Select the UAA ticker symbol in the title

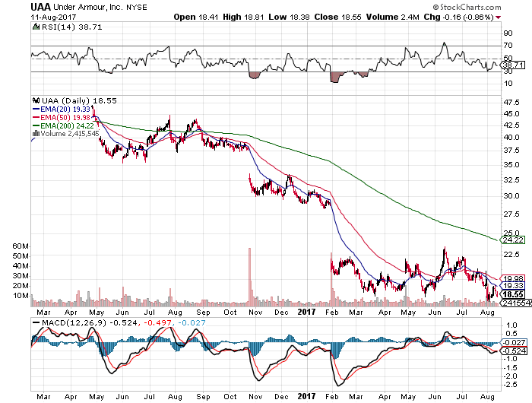41,7
